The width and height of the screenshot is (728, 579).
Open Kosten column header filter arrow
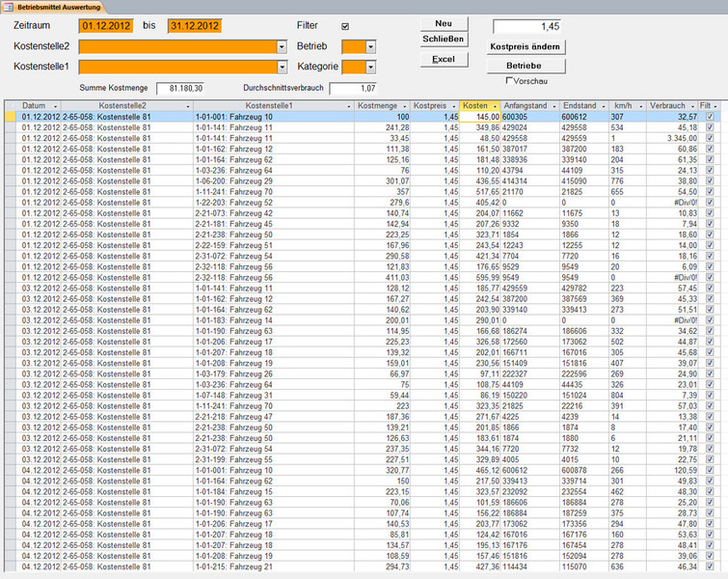click(495, 106)
